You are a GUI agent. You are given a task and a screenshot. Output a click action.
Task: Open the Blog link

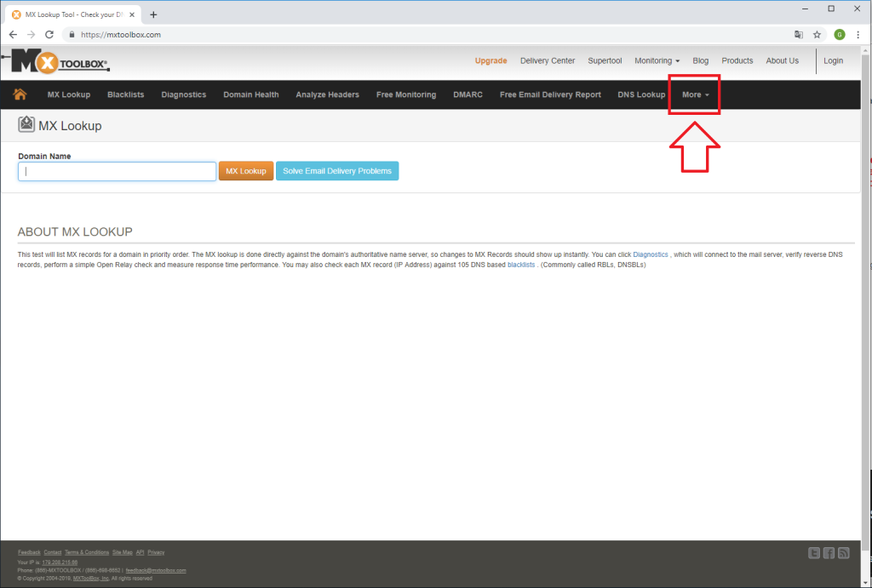(701, 60)
